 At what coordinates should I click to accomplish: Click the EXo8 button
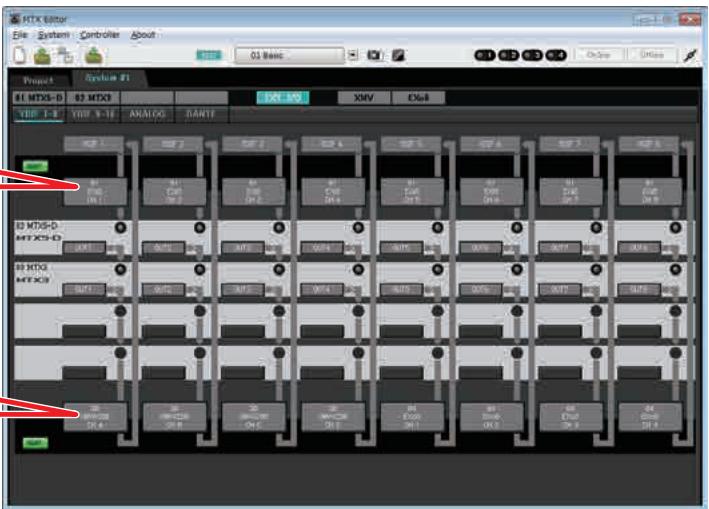click(x=418, y=98)
